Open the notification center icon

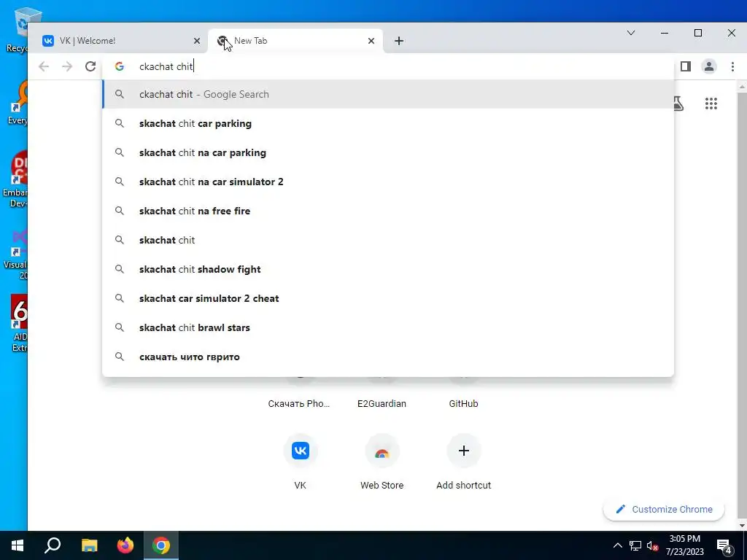click(725, 546)
